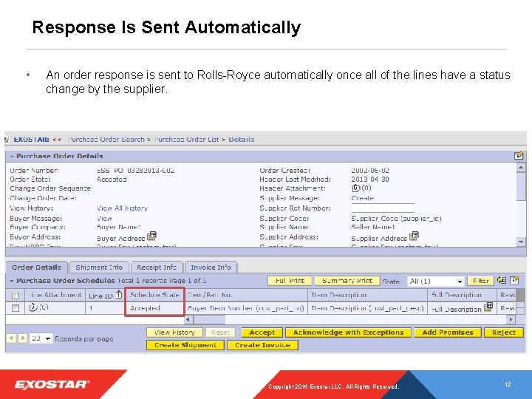Open the State dropdown showing All (1)

tap(436, 281)
